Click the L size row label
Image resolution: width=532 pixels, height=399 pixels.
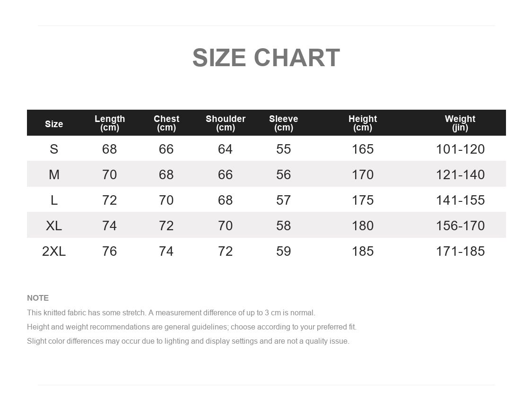tap(54, 200)
